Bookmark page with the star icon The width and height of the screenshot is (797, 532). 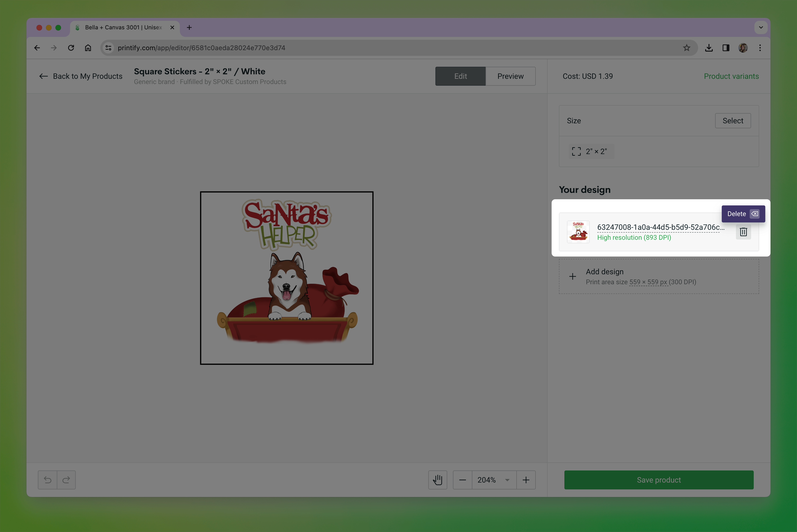point(686,48)
